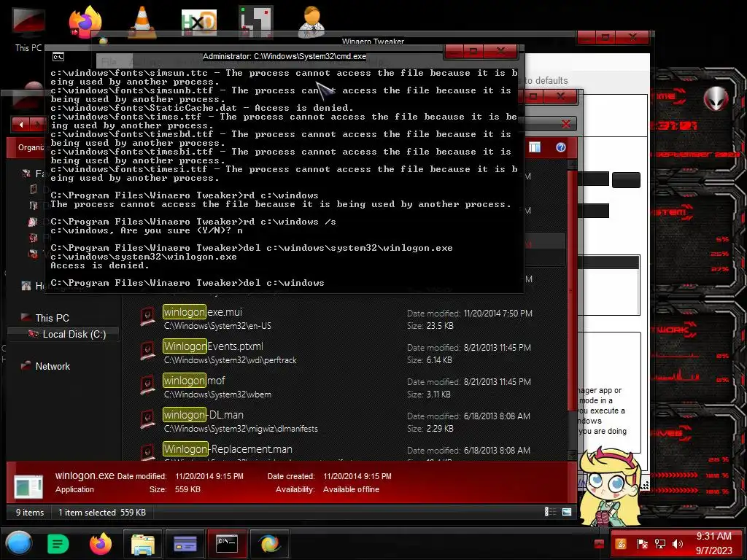Image resolution: width=747 pixels, height=560 pixels.
Task: Click the volume icon in system tray
Action: click(678, 543)
